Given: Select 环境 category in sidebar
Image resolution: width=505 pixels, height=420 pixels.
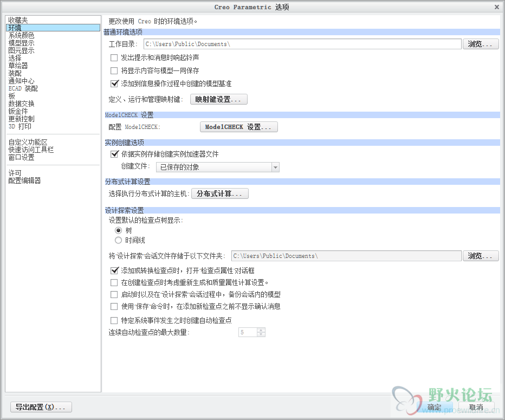Looking at the screenshot, I should tap(53, 28).
